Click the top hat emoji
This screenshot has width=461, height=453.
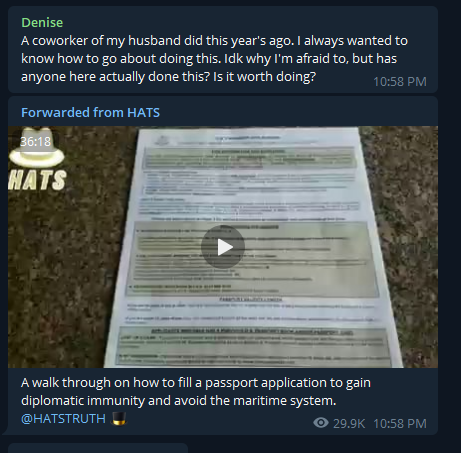[x=119, y=419]
